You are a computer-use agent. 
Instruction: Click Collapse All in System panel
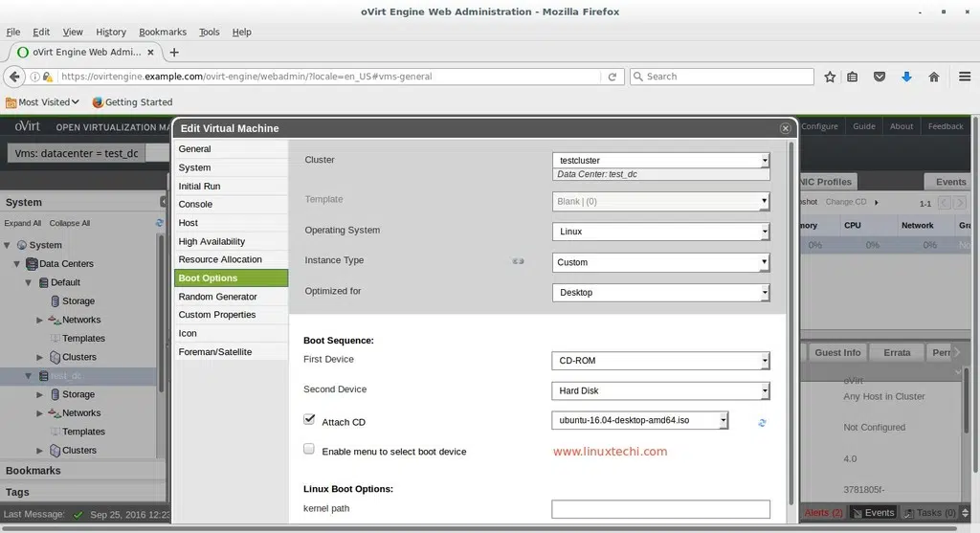pos(69,223)
